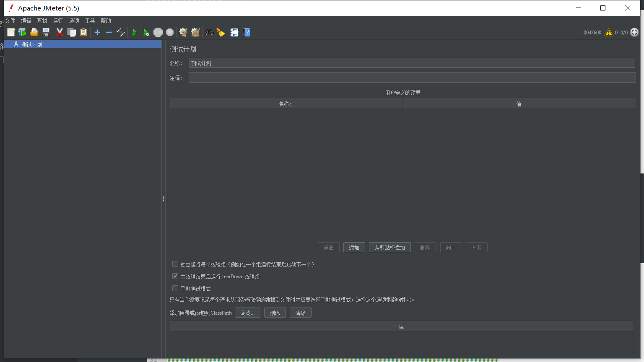Click the 0/0 thread count text

(x=624, y=32)
